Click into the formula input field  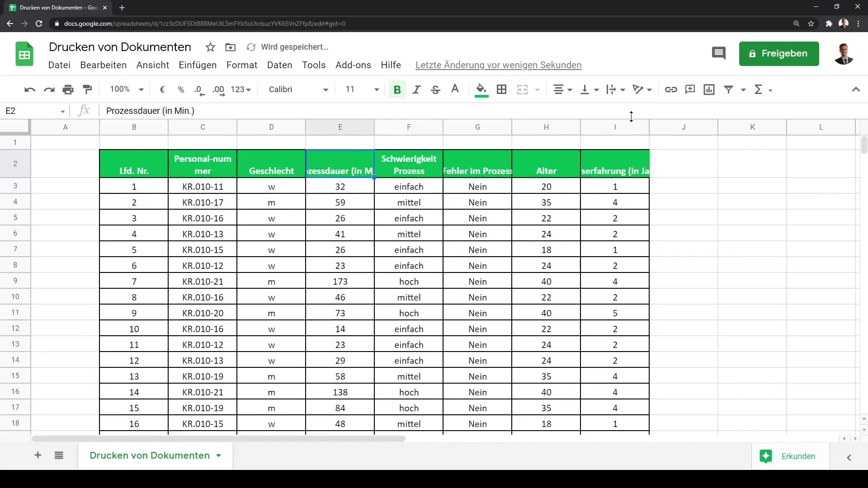[x=465, y=111]
